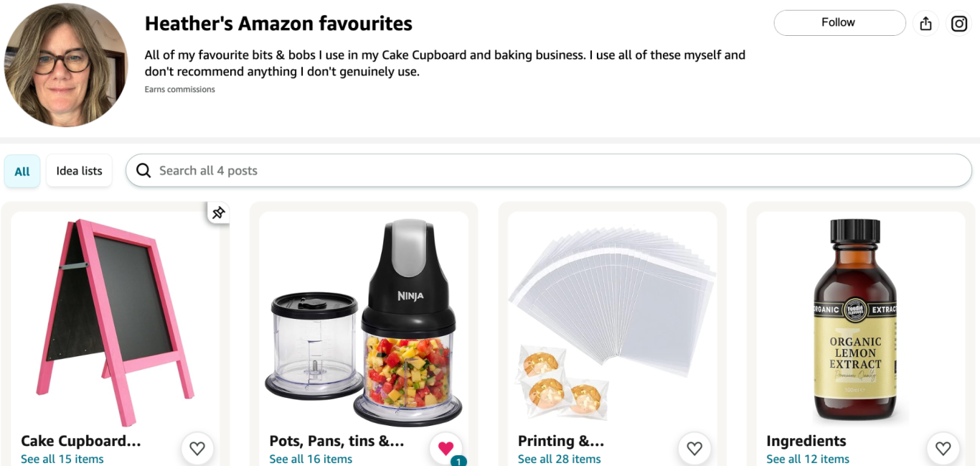Like the Printing list with heart icon

pyautogui.click(x=694, y=449)
